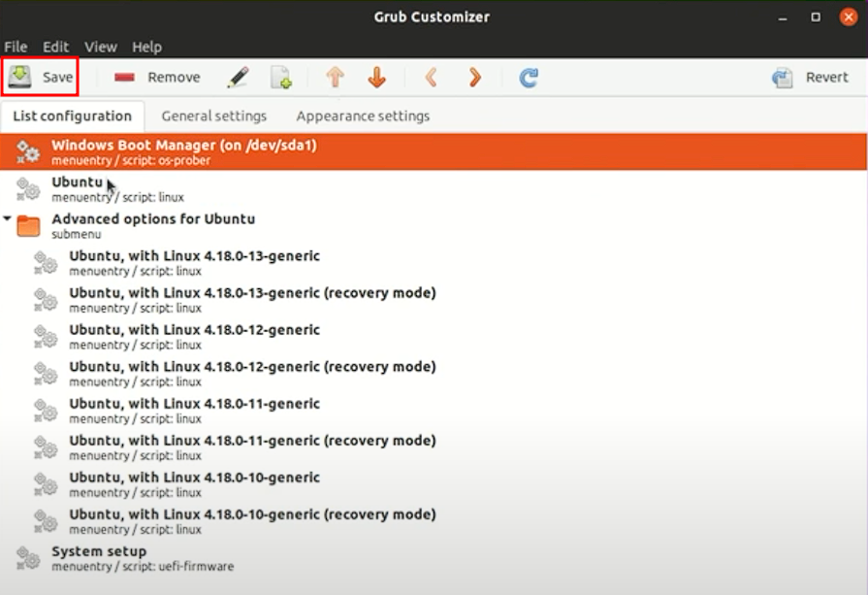The width and height of the screenshot is (868, 595).
Task: Select Ubuntu 4.18.0-11-generic (recovery mode) entry
Action: [434, 447]
